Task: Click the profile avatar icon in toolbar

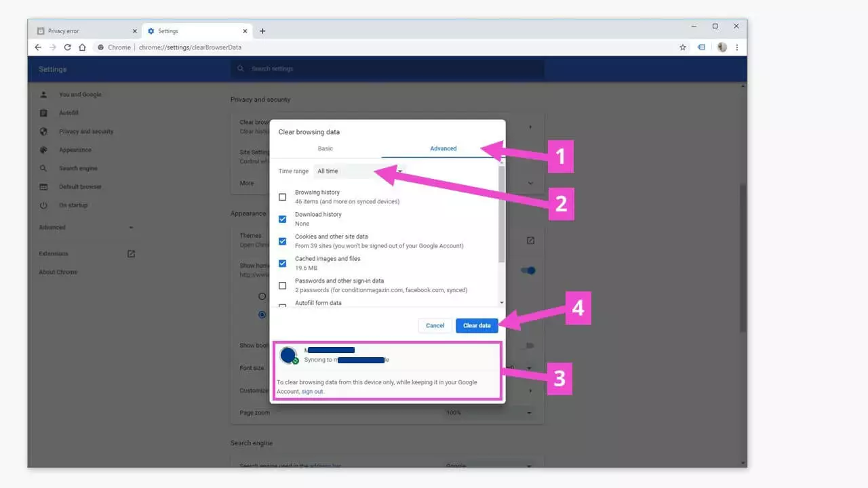Action: pyautogui.click(x=722, y=47)
